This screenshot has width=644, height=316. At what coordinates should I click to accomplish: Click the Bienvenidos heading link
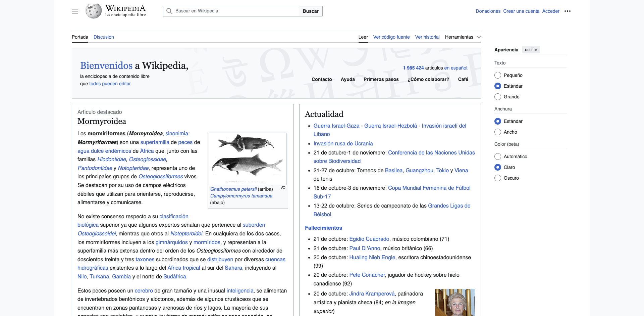106,65
